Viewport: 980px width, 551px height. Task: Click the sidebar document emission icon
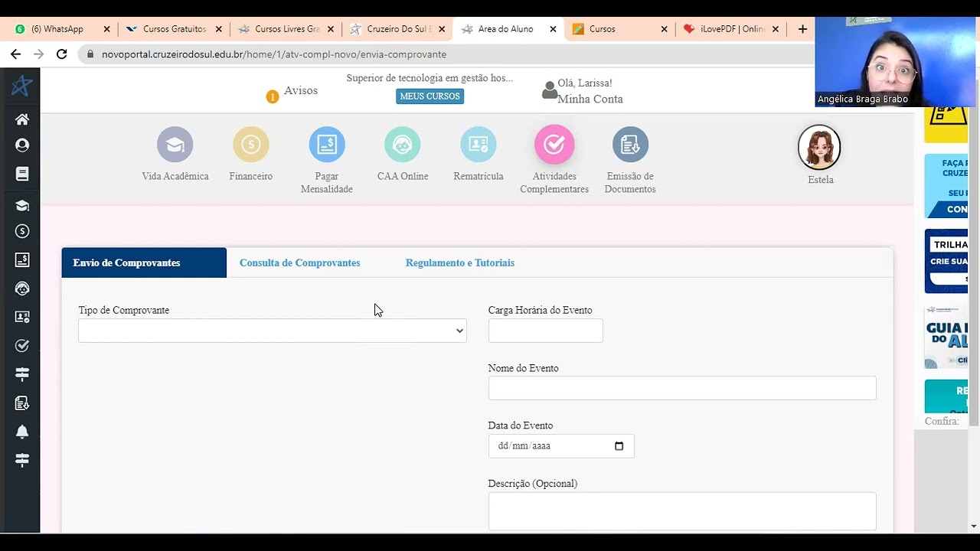tap(22, 403)
